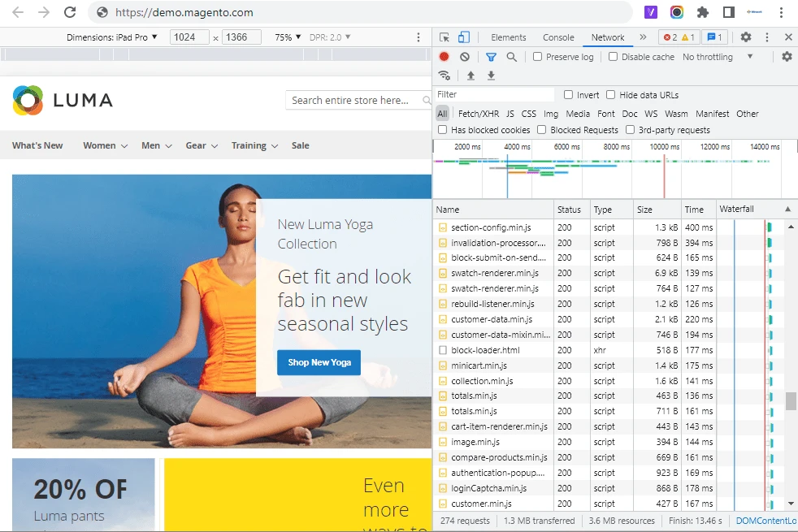Screen dimensions: 798x532
Task: Expand the 75% zoom dropdown
Action: (x=288, y=37)
